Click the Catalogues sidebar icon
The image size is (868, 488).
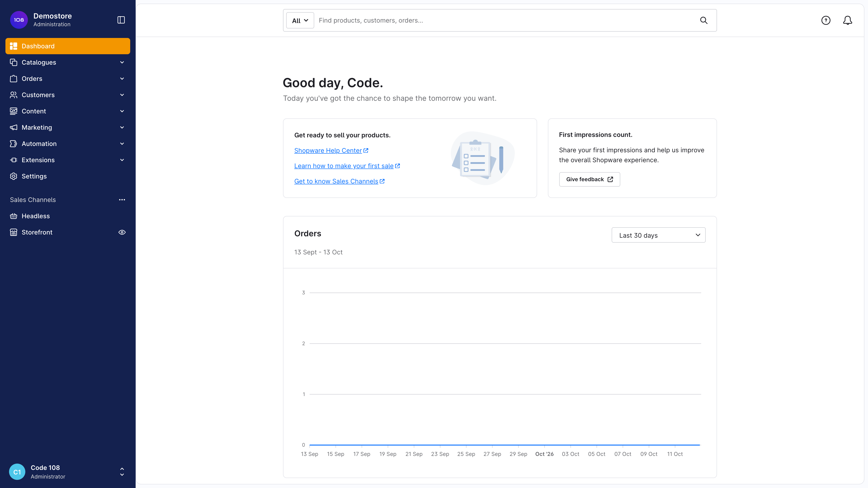click(14, 62)
